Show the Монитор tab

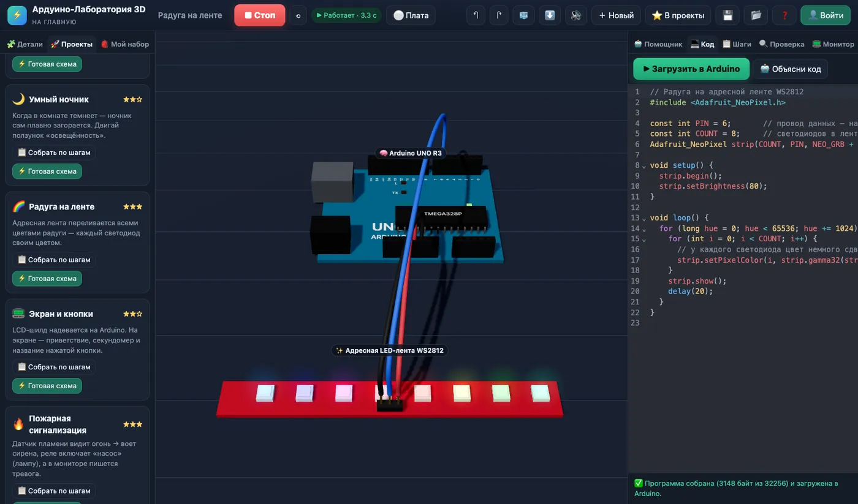(x=833, y=44)
